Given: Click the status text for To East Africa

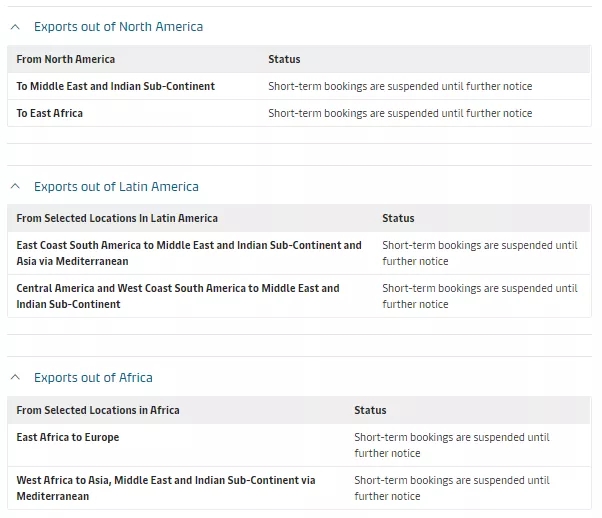Looking at the screenshot, I should tap(400, 114).
